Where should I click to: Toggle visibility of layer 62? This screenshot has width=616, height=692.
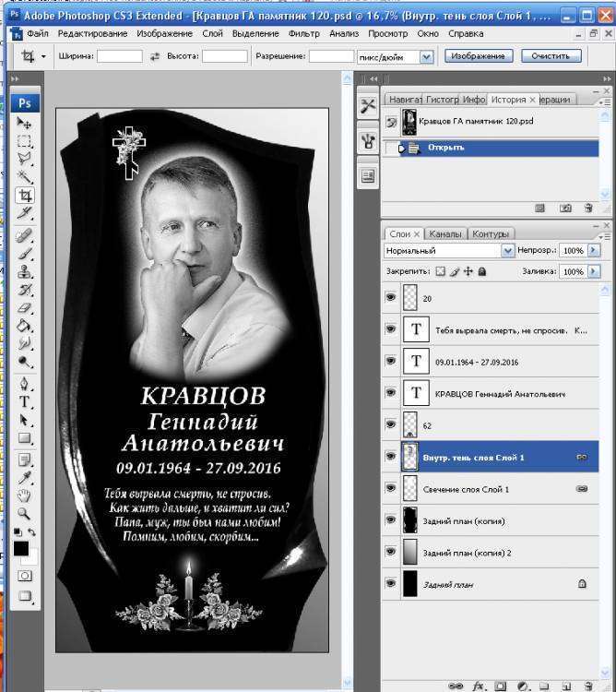[391, 425]
